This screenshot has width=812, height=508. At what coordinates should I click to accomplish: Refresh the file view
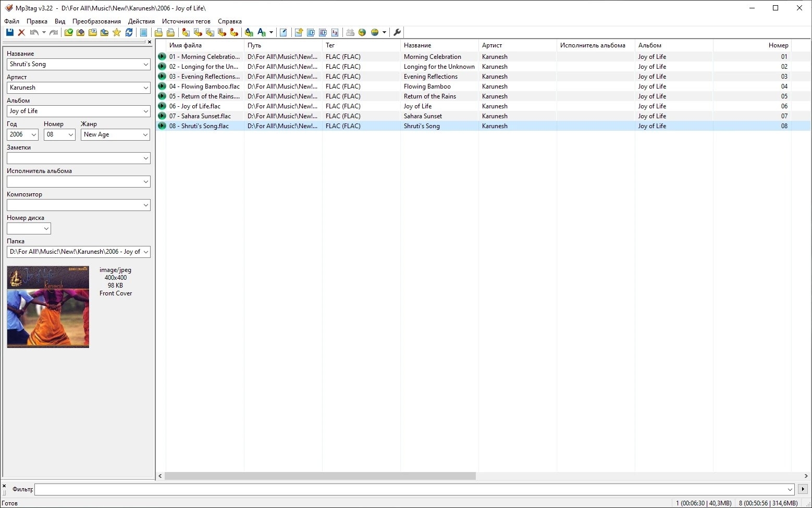129,32
